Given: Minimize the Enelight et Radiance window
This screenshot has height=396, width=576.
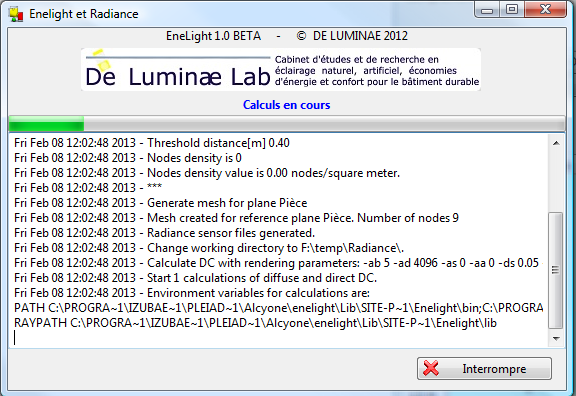Looking at the screenshot, I should [x=487, y=10].
